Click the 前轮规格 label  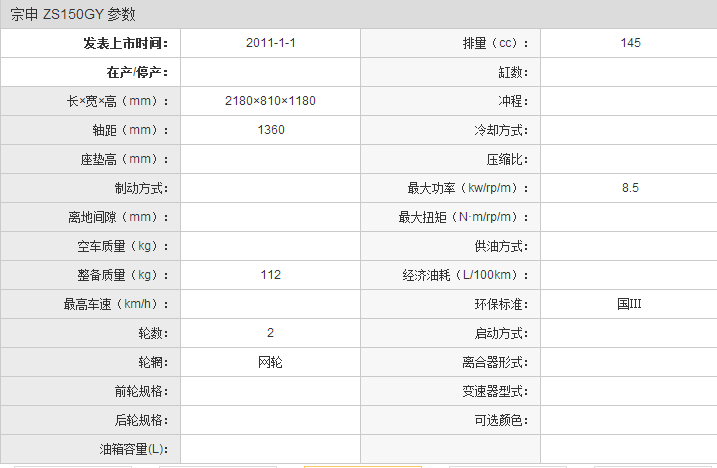pos(141,391)
